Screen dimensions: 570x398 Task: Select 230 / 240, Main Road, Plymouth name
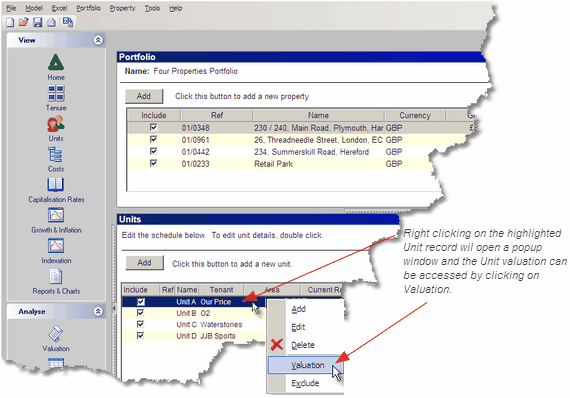[x=319, y=128]
